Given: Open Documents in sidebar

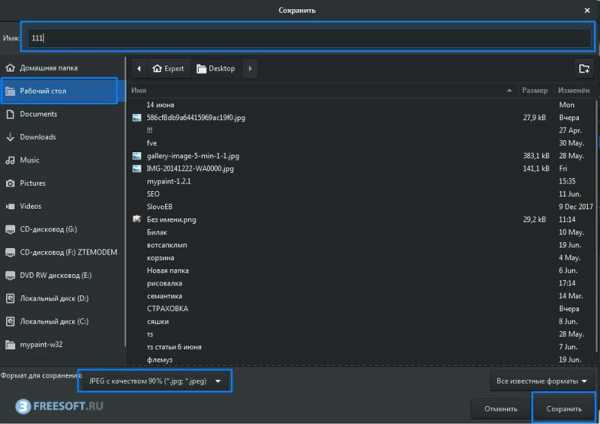Looking at the screenshot, I should point(38,114).
